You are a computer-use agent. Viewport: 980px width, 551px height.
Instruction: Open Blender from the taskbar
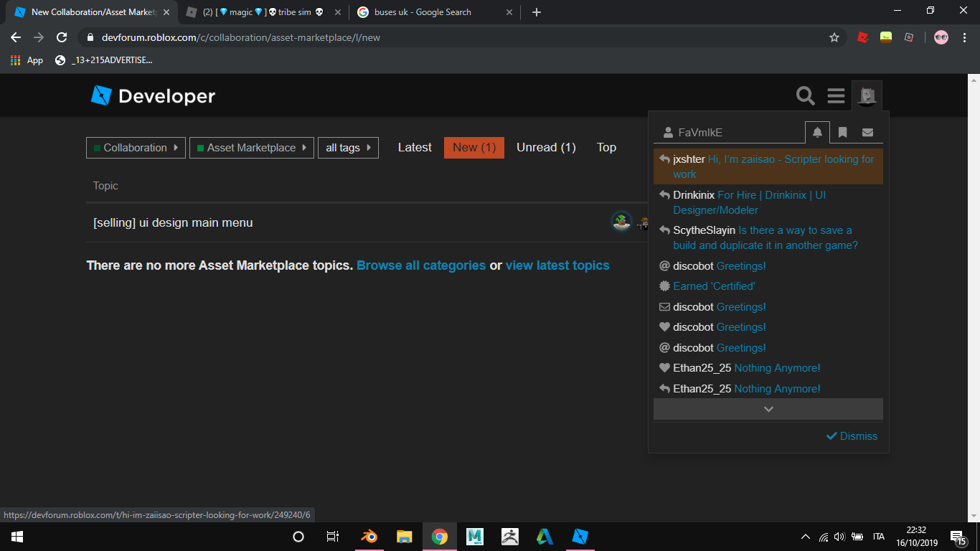pyautogui.click(x=369, y=537)
